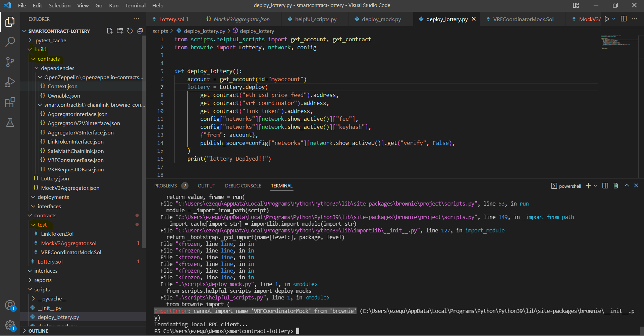Image resolution: width=644 pixels, height=336 pixels.
Task: Toggle the customize layout control
Action: 576,5
